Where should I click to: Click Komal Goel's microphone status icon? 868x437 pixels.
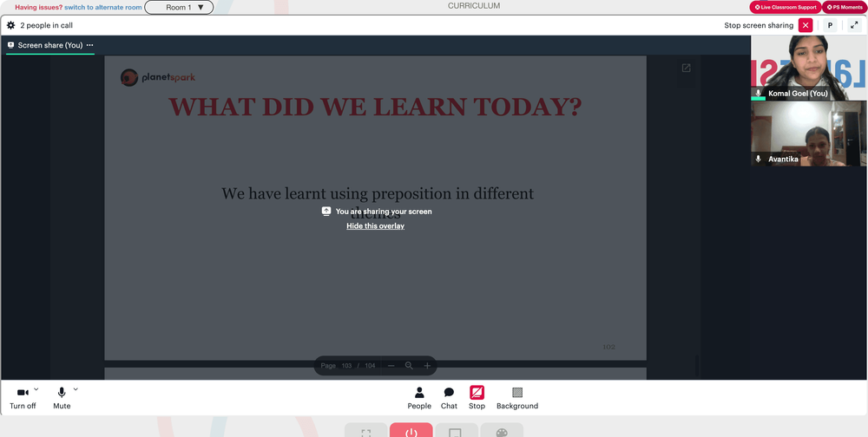759,94
